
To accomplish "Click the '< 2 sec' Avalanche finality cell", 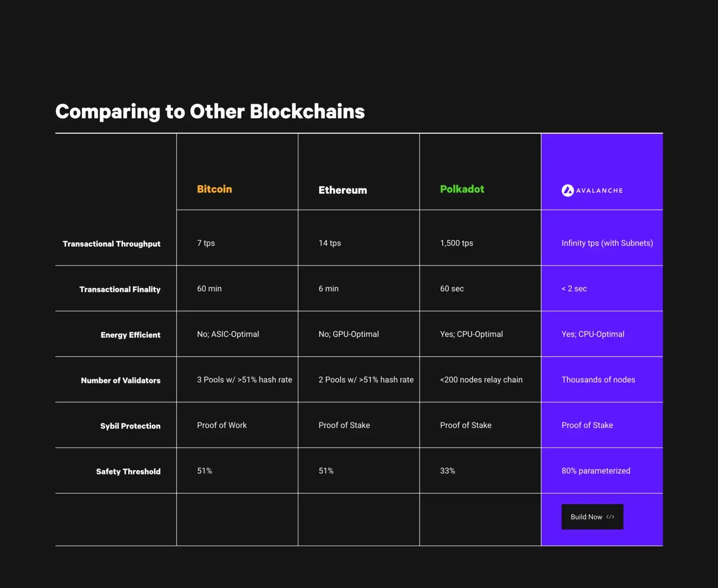I will (x=574, y=289).
